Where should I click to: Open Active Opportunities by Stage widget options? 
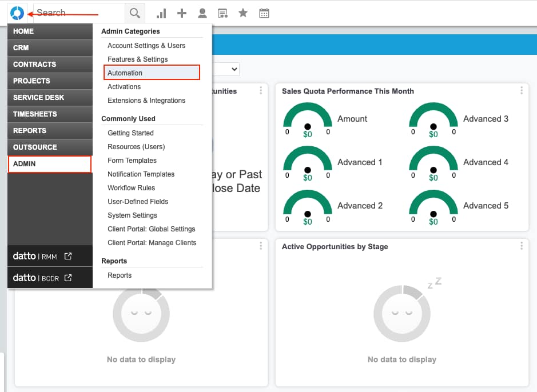point(521,246)
